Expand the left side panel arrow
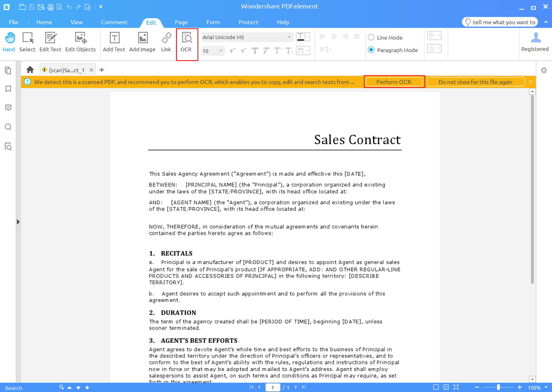The width and height of the screenshot is (552, 392). coord(18,222)
